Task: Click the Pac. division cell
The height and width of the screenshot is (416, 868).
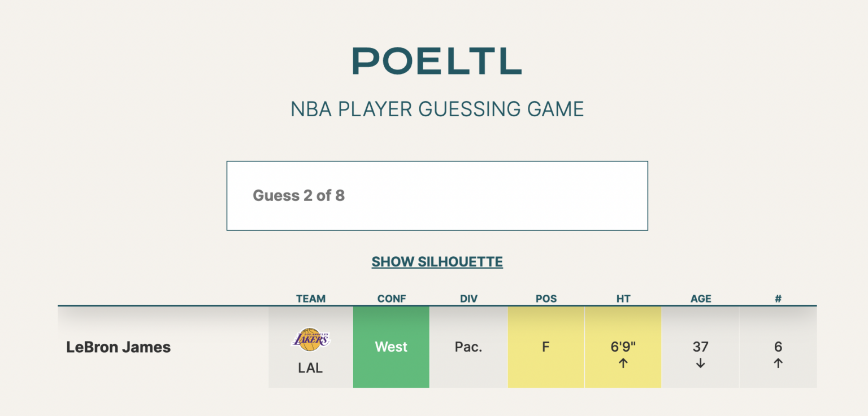Action: [468, 347]
